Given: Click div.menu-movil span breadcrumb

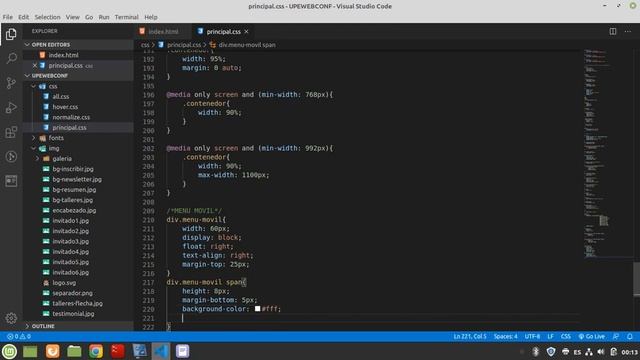Looking at the screenshot, I should point(247,45).
